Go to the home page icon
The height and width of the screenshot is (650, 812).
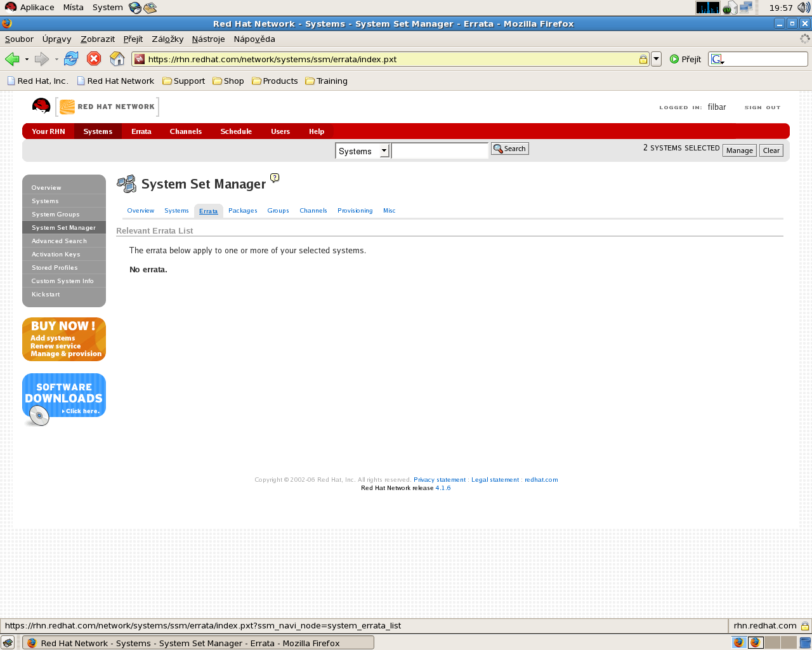click(117, 59)
